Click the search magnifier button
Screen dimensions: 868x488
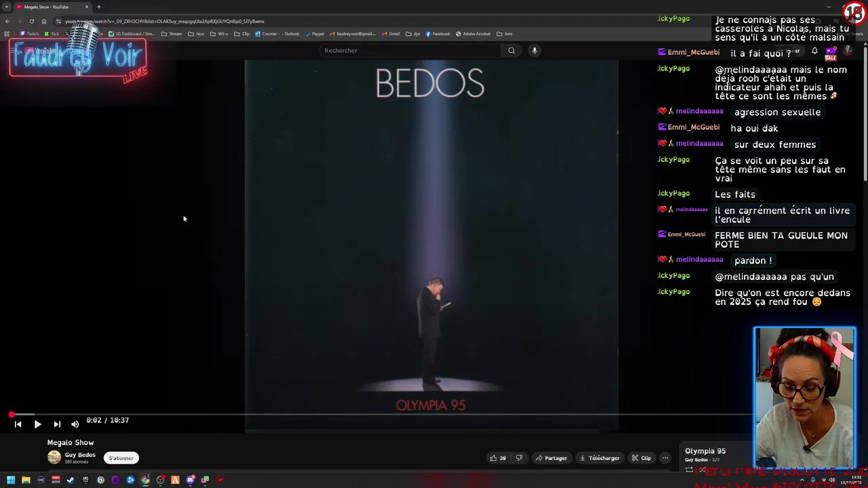(x=511, y=50)
